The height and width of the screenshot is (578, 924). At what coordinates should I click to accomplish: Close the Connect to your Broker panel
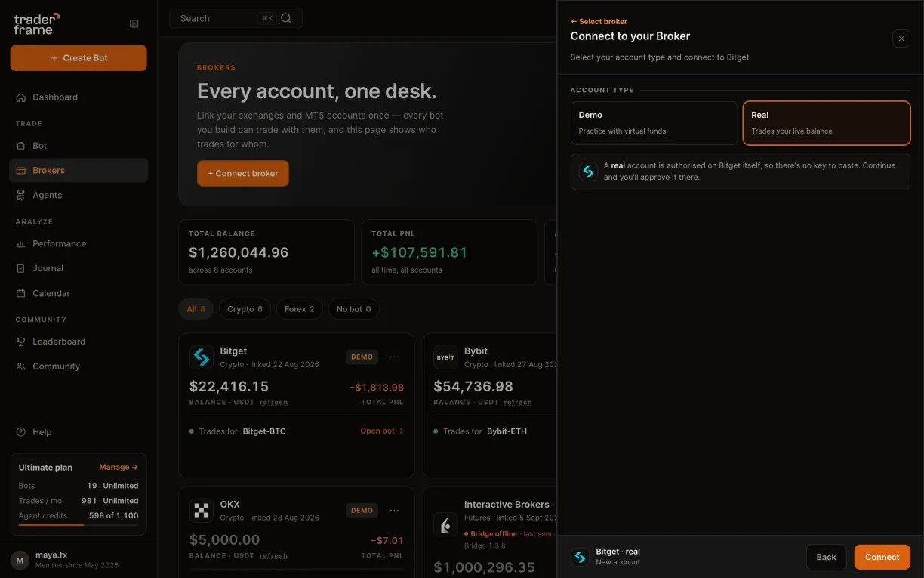coord(901,39)
